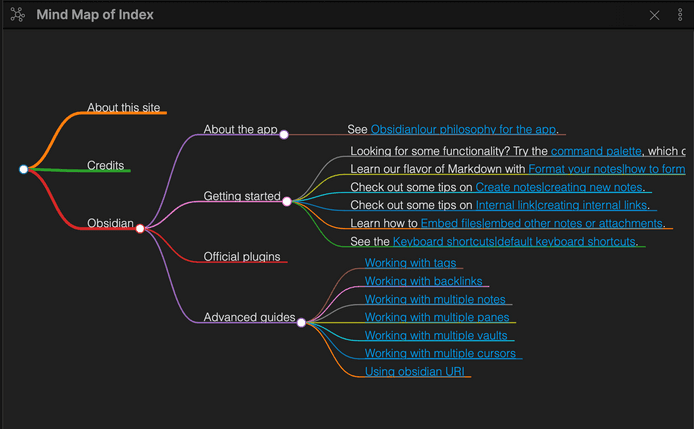
Task: Click the mind map icon in the title bar
Action: (18, 15)
